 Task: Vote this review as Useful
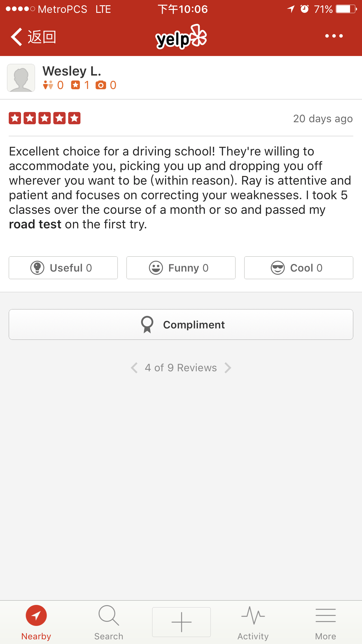63,268
